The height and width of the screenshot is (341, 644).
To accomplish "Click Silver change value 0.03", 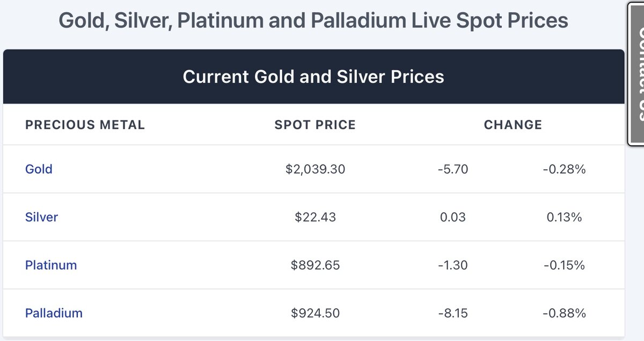I will (x=452, y=217).
